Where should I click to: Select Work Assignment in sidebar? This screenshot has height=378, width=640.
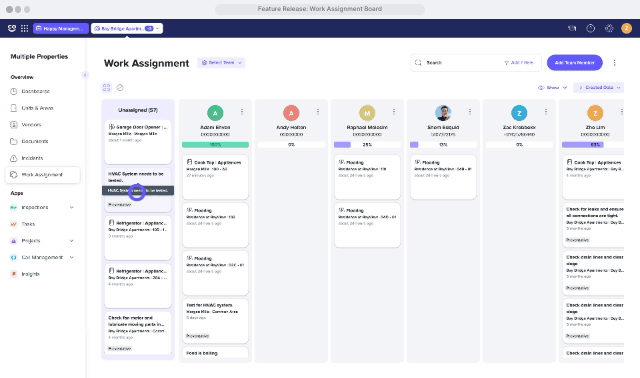click(42, 175)
